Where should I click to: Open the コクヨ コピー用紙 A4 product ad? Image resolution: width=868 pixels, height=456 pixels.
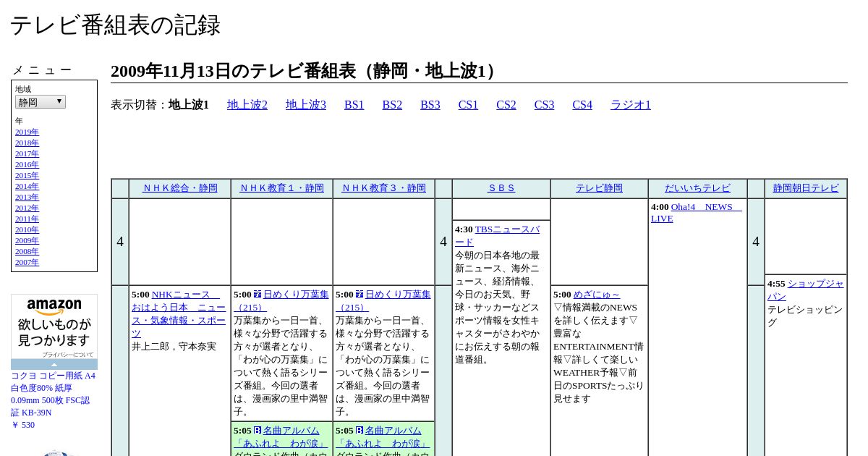pos(53,394)
